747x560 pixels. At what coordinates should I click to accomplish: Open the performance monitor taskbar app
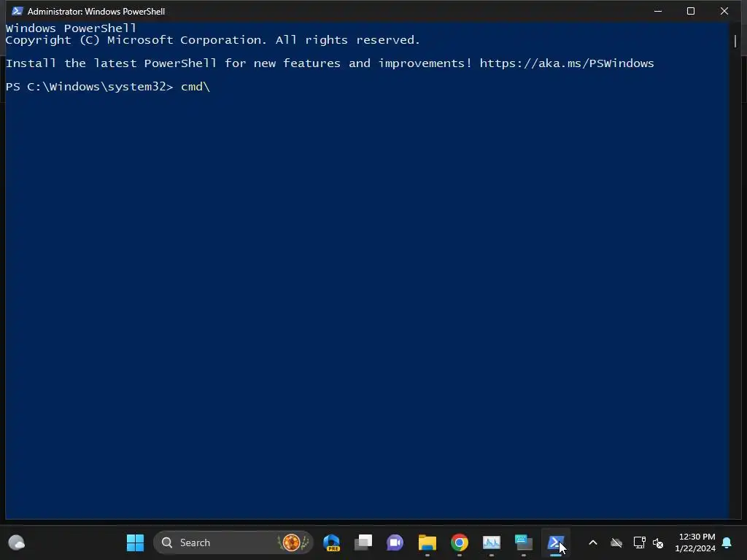tap(491, 542)
